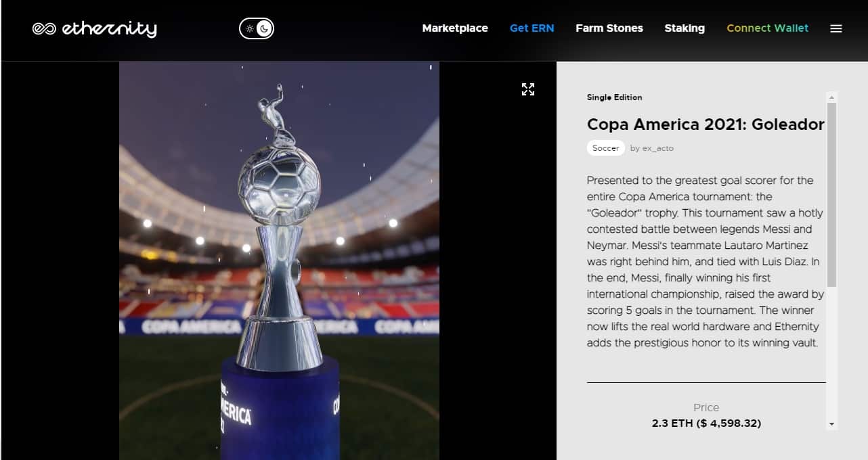The image size is (868, 460).
Task: Go to Get ERN
Action: 531,28
